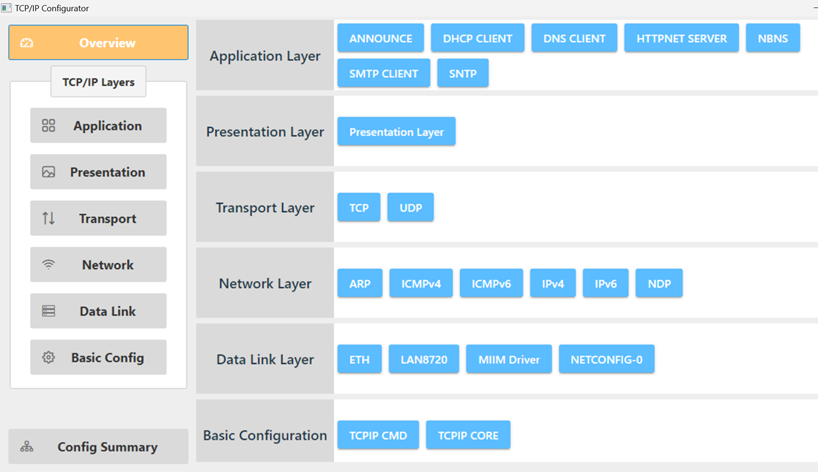Open the ICMPv6 network module

click(491, 284)
